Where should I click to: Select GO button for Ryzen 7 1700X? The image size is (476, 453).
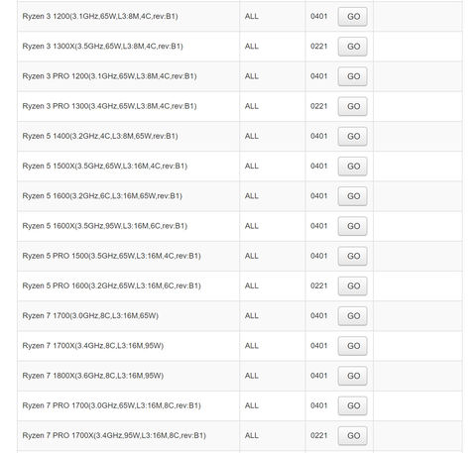(352, 346)
